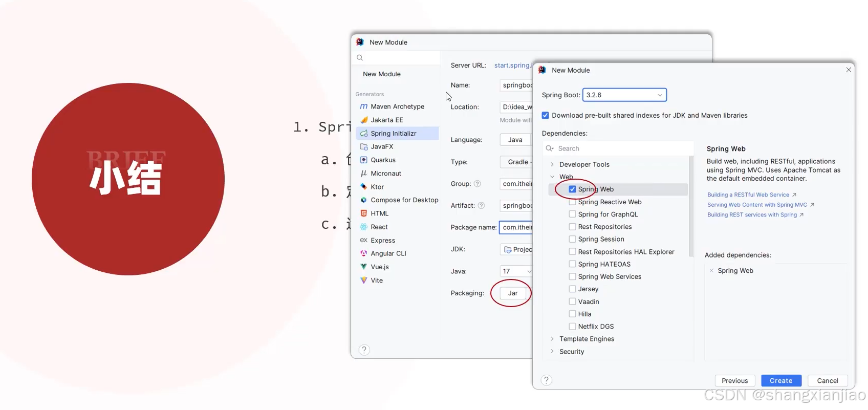Click the Cancel button
868x410 pixels.
[x=828, y=381]
